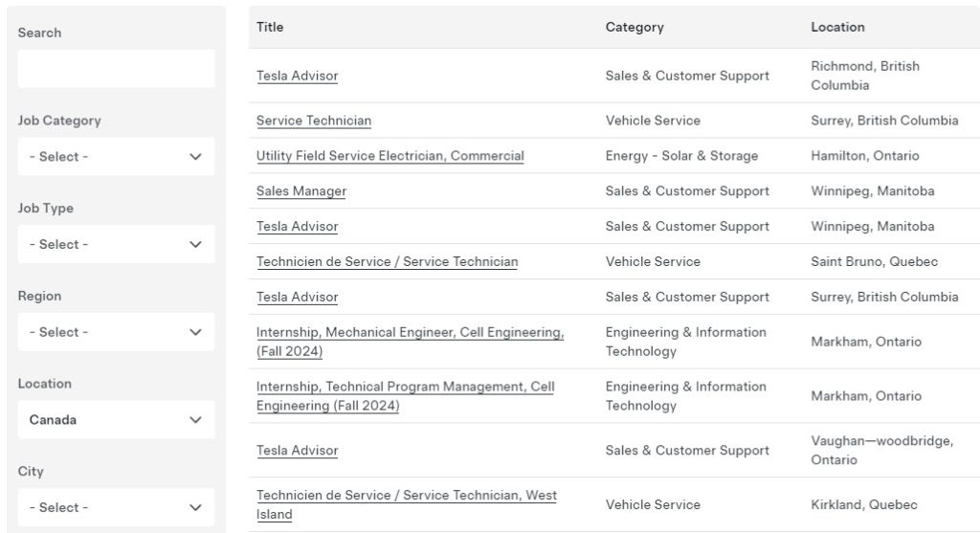
Task: Open Internship, Technical Program Management listing
Action: coord(405,388)
